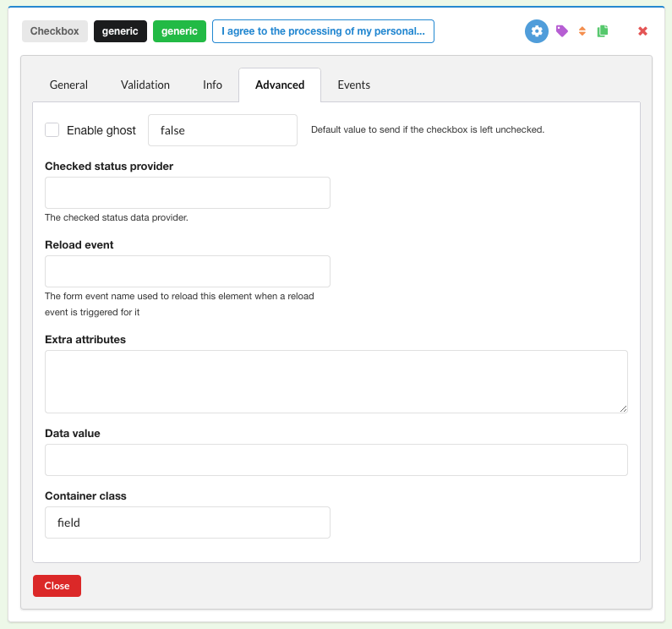Image resolution: width=672 pixels, height=629 pixels.
Task: Click the purple tag icon
Action: coord(561,31)
